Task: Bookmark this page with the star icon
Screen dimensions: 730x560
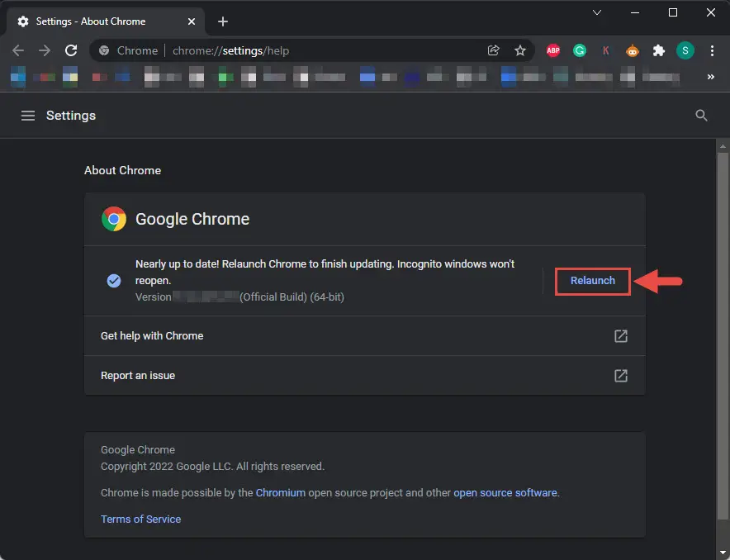Action: tap(520, 50)
